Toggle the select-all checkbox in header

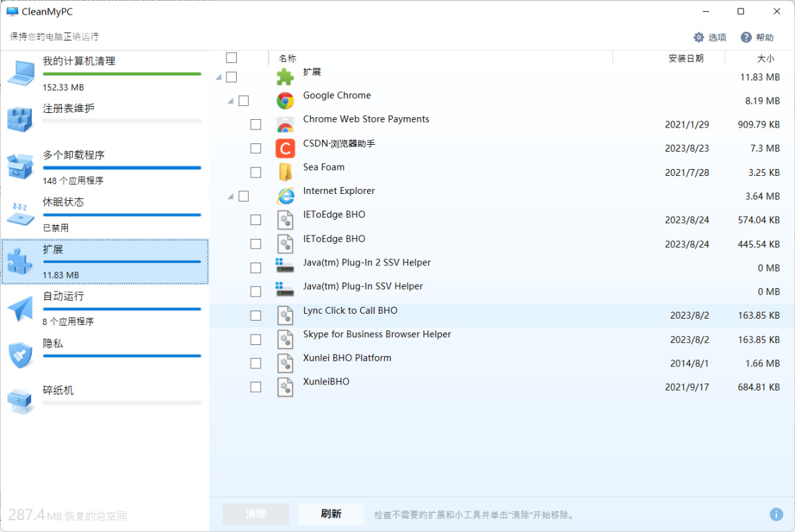pos(231,57)
